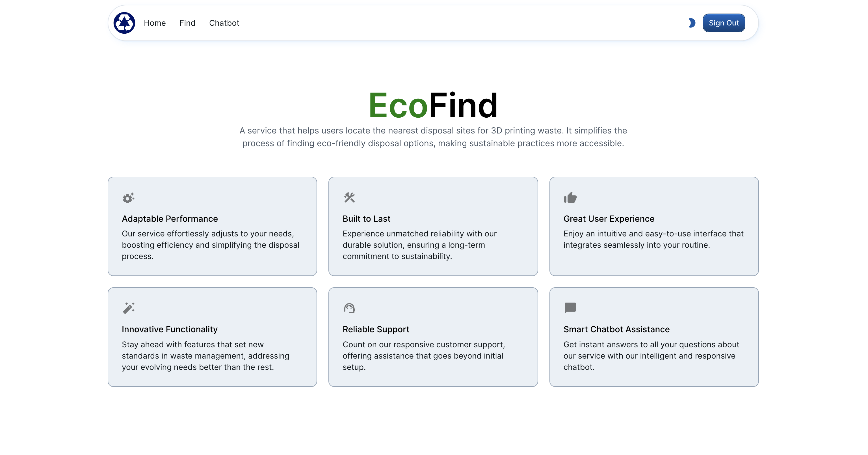Click the headset icon above Reliable Support

[349, 308]
